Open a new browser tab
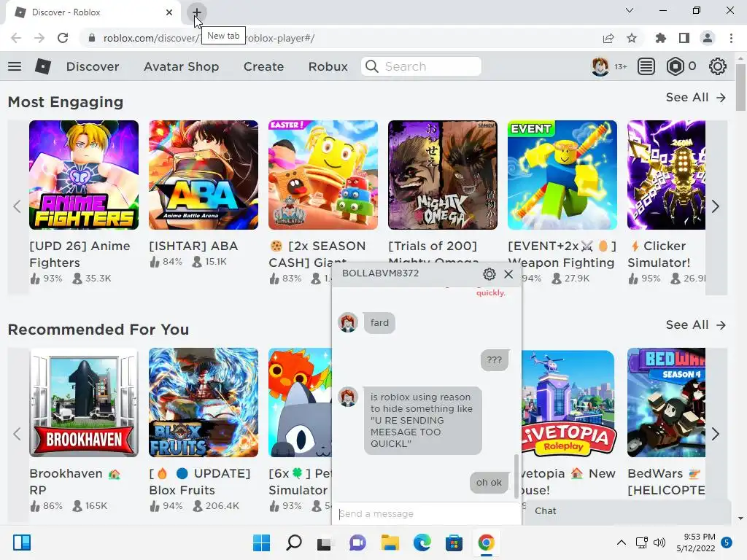The width and height of the screenshot is (747, 560). [196, 12]
